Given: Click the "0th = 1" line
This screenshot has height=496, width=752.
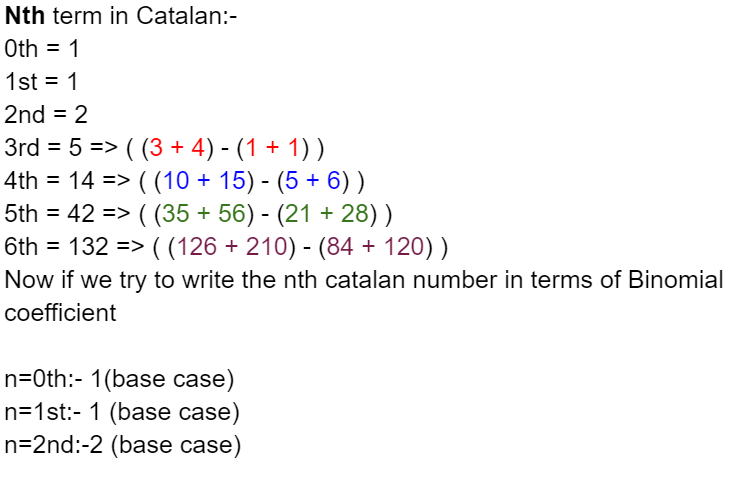Looking at the screenshot, I should click(x=41, y=49).
